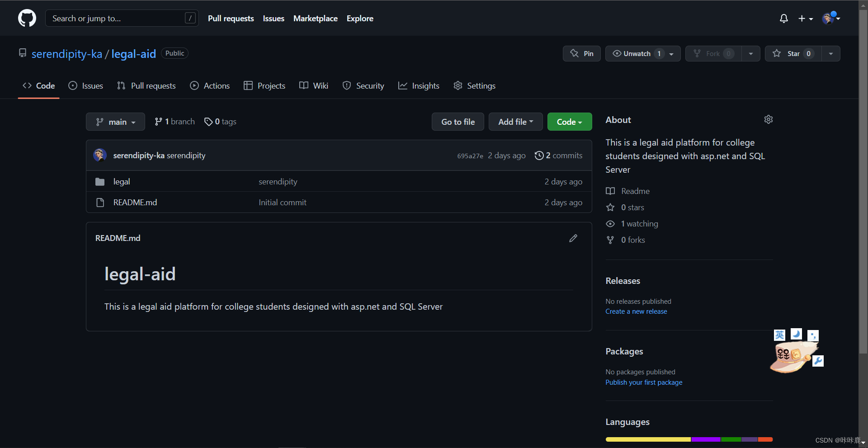This screenshot has height=448, width=868.
Task: Open the Initial commit message link
Action: tap(283, 203)
